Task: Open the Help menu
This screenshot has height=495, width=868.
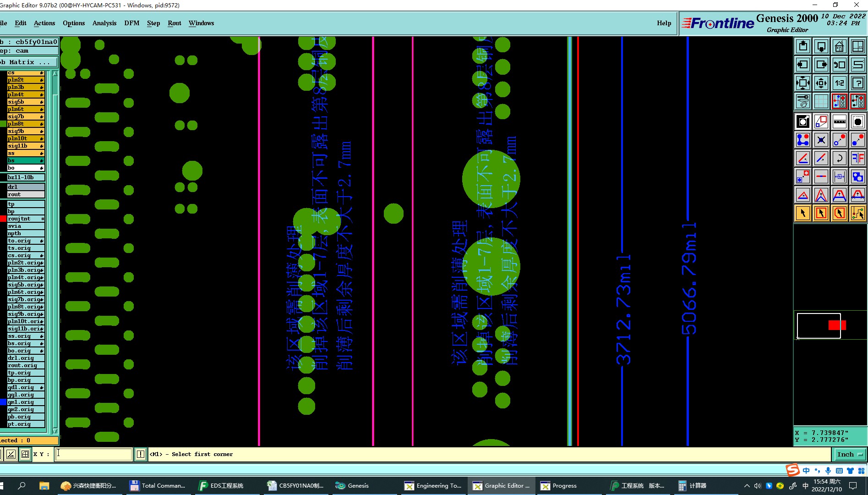Action: click(x=664, y=23)
